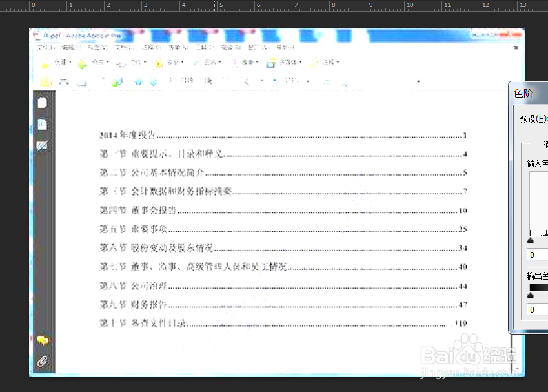The width and height of the screenshot is (548, 392).
Task: Click the save disk icon in Acrobat toolbar
Action: tap(82, 83)
